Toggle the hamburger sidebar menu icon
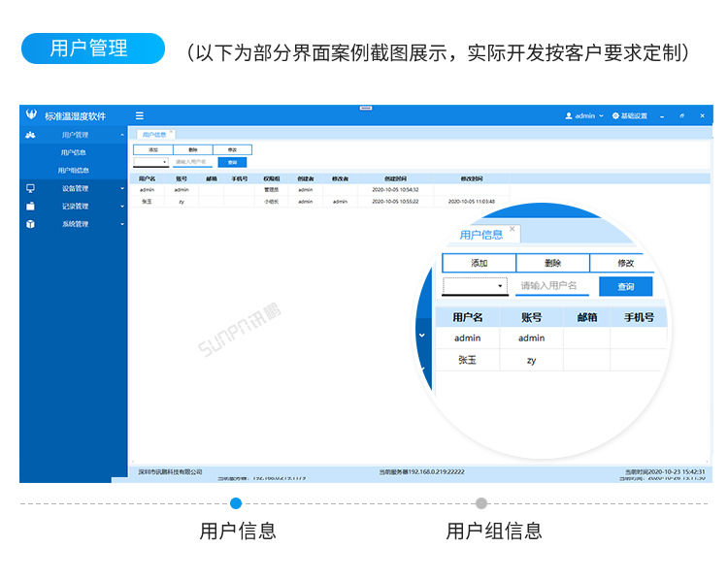The height and width of the screenshot is (579, 728). pos(139,115)
